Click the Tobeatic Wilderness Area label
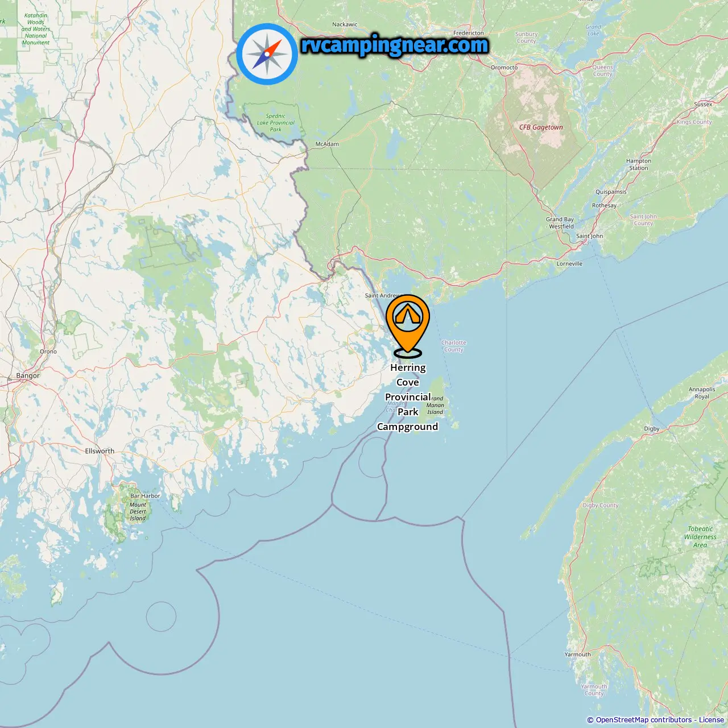Image resolution: width=728 pixels, height=728 pixels. coord(700,537)
